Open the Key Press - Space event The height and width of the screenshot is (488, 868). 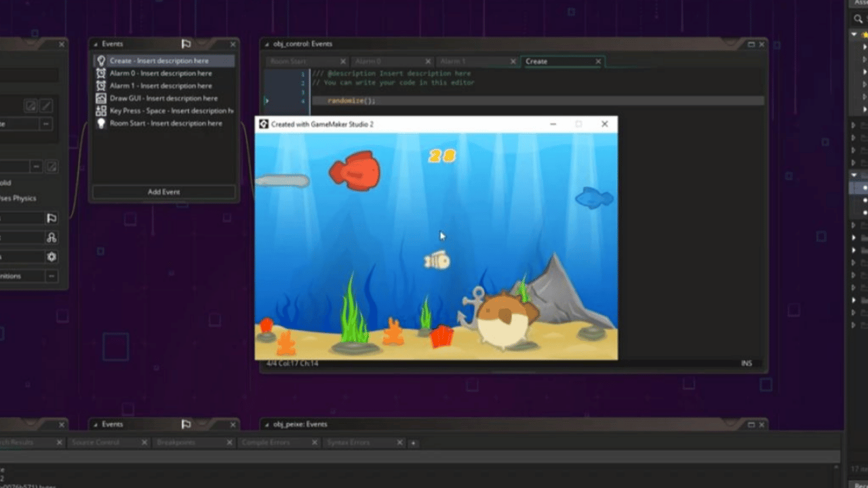click(x=163, y=110)
